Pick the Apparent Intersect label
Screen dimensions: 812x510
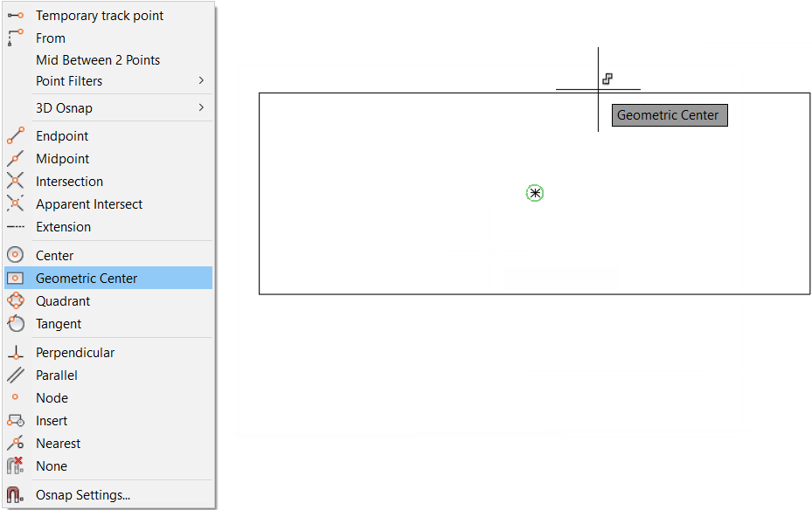[89, 204]
